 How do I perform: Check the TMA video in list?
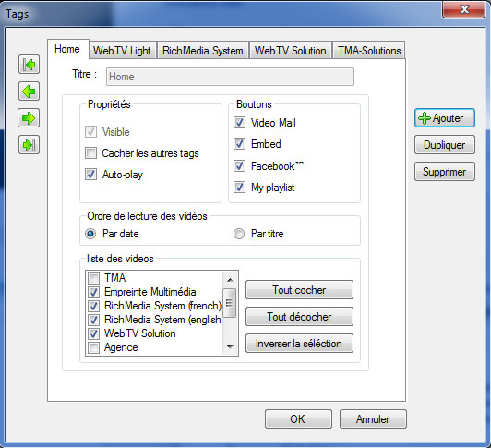[x=93, y=278]
